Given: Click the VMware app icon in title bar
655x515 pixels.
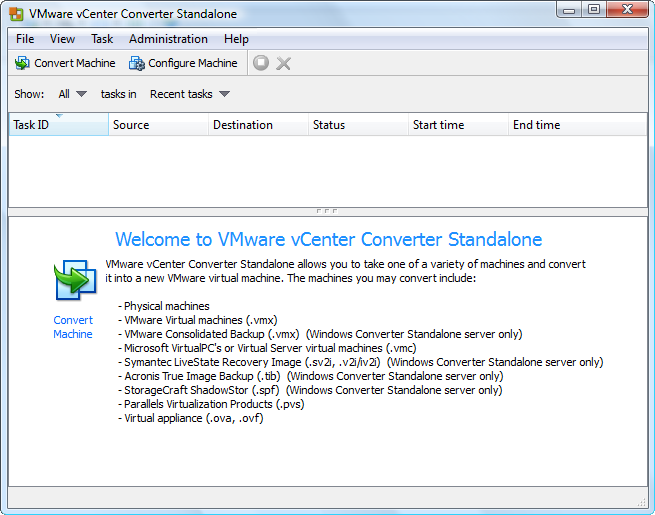Looking at the screenshot, I should click(16, 14).
